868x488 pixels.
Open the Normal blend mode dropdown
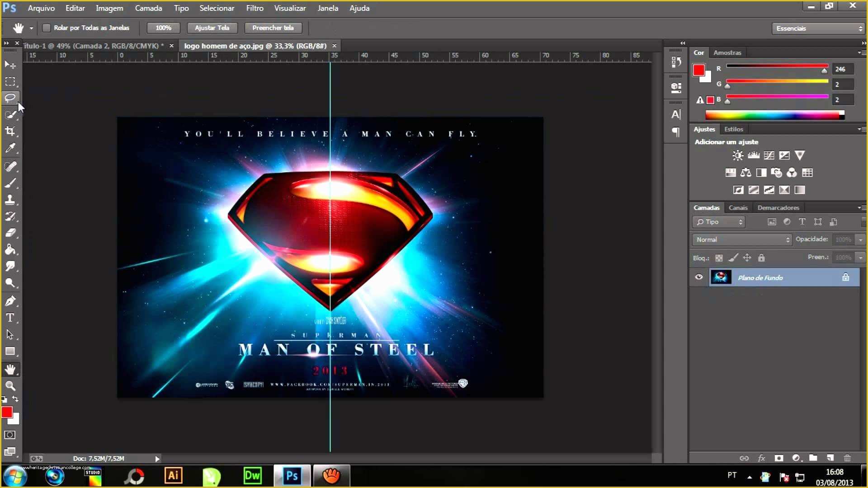coord(742,239)
